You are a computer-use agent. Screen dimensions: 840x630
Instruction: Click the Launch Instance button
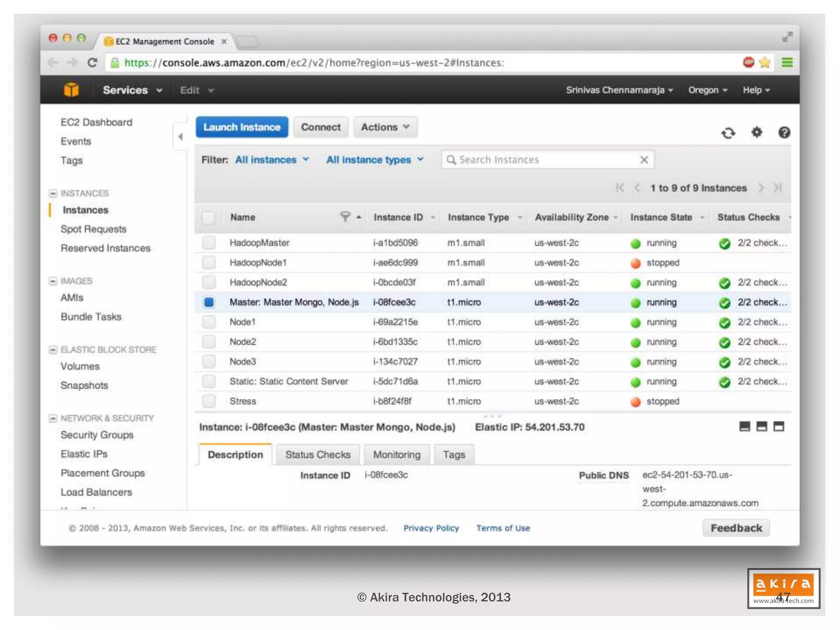(x=242, y=127)
